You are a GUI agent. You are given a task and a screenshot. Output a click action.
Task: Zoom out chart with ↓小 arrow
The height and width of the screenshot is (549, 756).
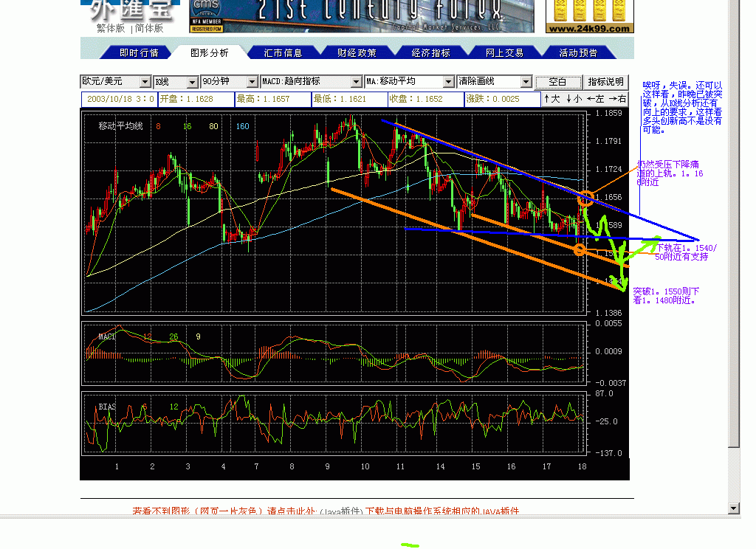tap(574, 99)
